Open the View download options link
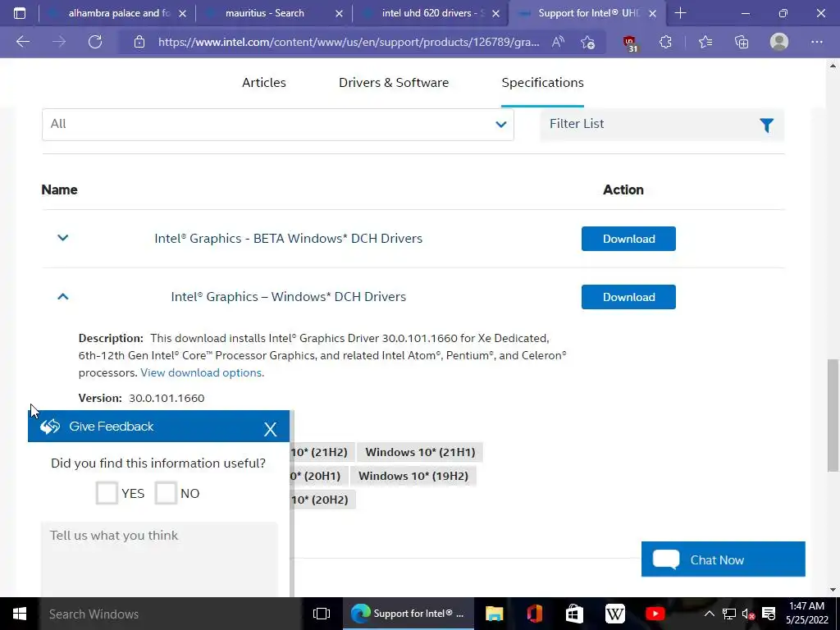 click(x=202, y=372)
